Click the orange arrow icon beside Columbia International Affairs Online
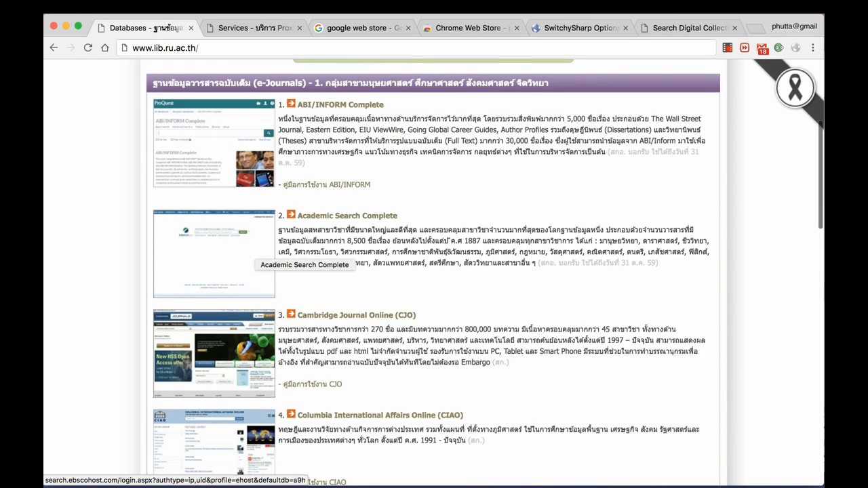 click(x=291, y=414)
